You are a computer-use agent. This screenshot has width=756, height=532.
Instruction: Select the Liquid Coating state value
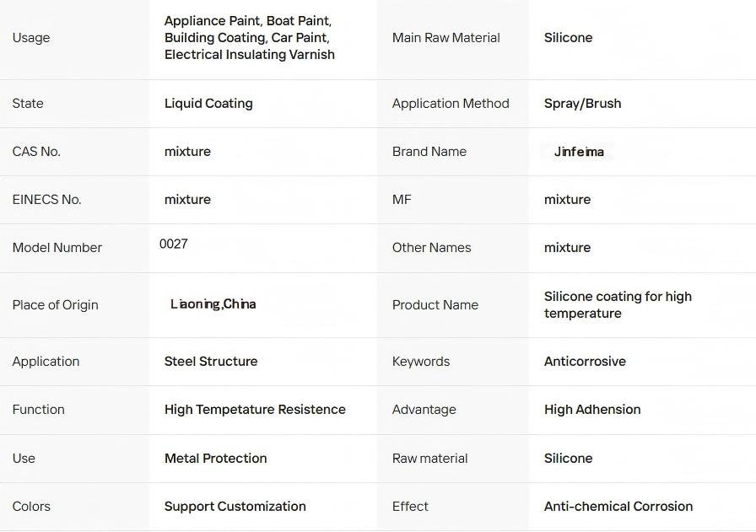pos(208,104)
